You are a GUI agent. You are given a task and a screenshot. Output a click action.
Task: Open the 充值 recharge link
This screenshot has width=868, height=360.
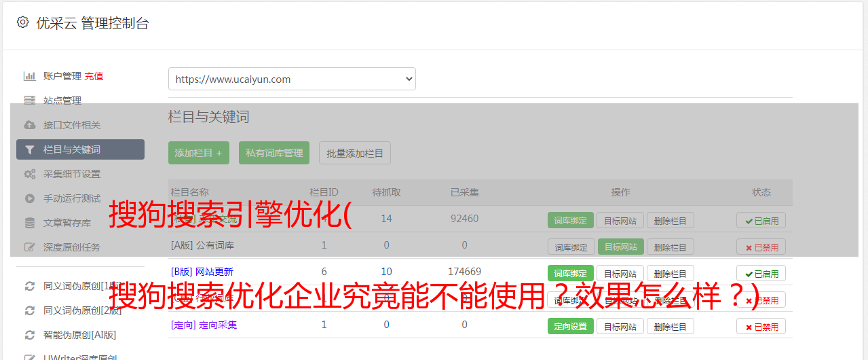(x=94, y=76)
